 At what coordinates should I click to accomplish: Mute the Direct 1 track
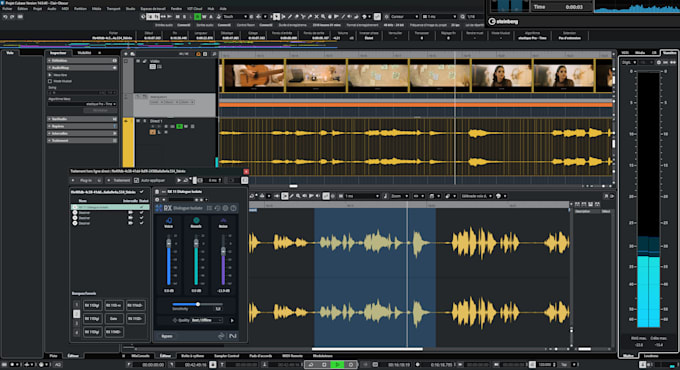(138, 121)
